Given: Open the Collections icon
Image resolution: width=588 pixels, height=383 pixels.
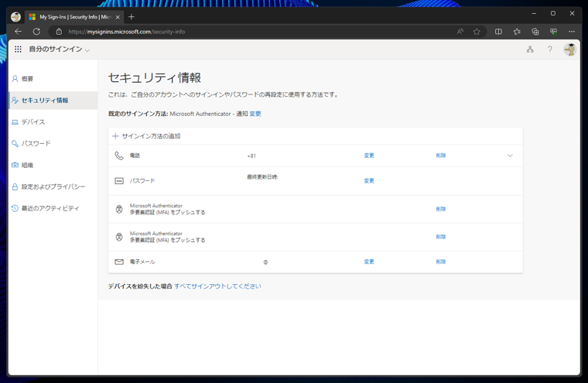Looking at the screenshot, I should pyautogui.click(x=535, y=32).
